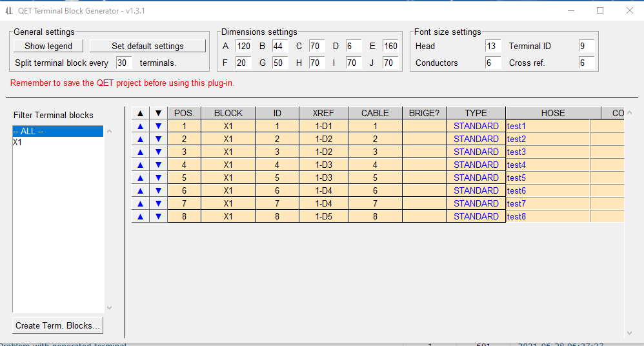Click the Set default settings button
This screenshot has height=346, width=644.
click(147, 46)
